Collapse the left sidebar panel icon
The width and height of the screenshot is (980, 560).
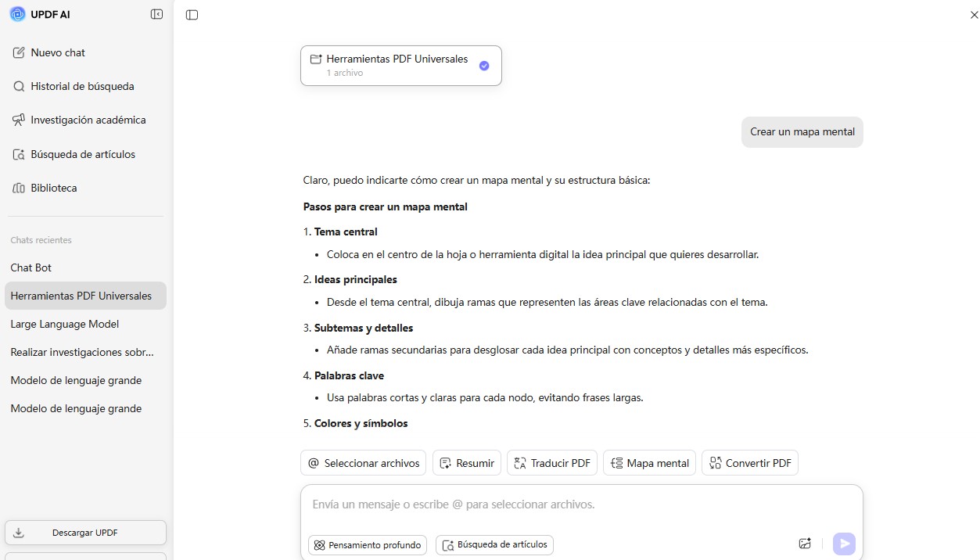pos(156,14)
